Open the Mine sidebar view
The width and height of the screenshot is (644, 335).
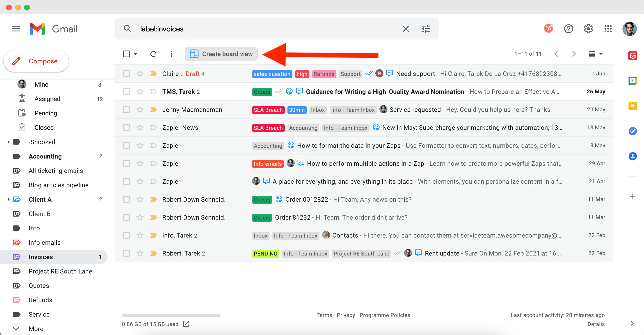pos(41,85)
